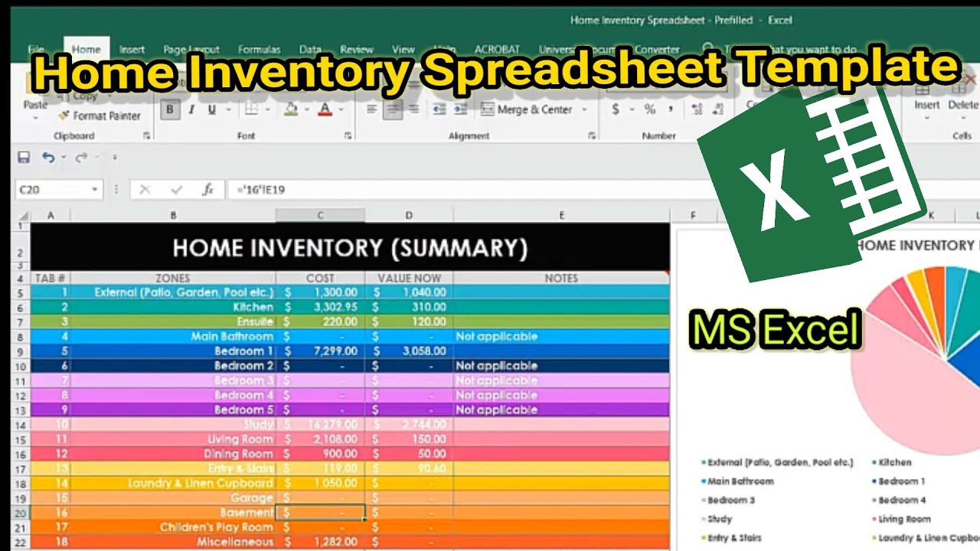Click Bedroom 1 entry in chart legend
Screen dimensions: 980x551
point(898,481)
